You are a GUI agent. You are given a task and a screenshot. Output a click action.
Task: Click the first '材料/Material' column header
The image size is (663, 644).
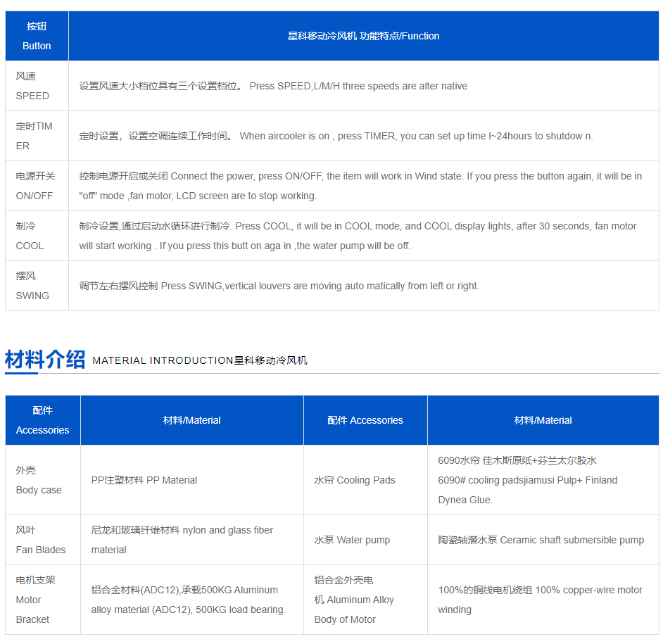[x=192, y=420]
